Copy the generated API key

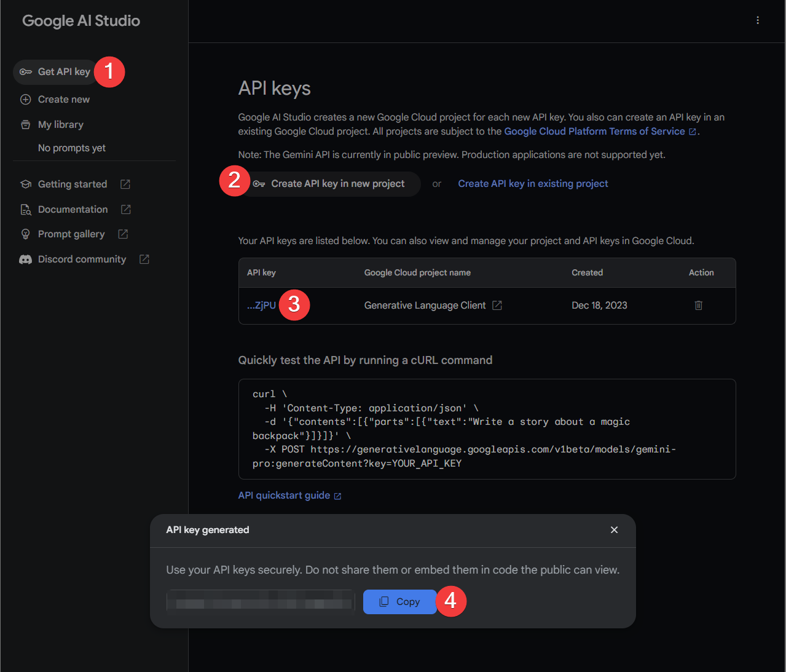[x=399, y=602]
